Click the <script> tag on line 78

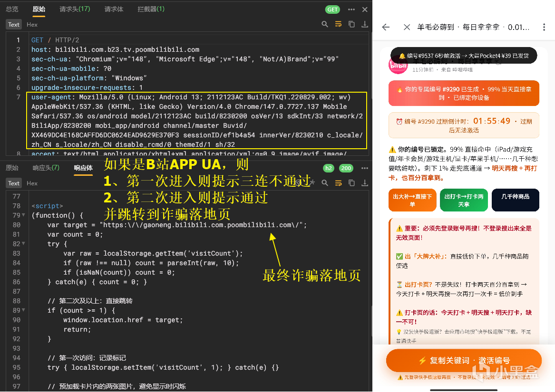(47, 206)
